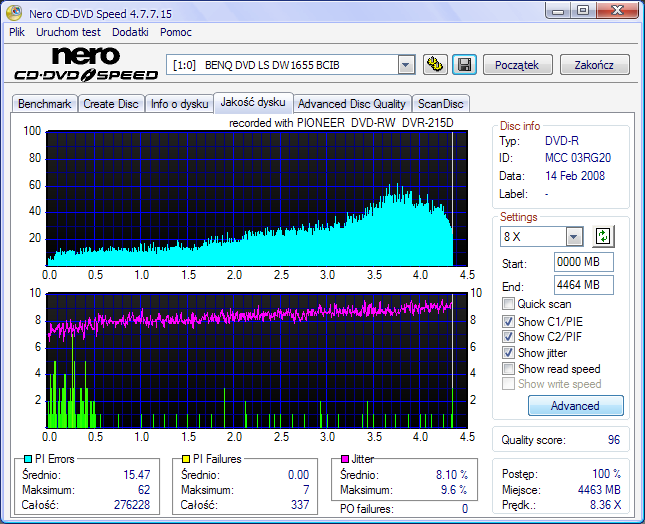645x524 pixels.
Task: Click the Jitter maximum 9.6 %
Action: click(454, 490)
